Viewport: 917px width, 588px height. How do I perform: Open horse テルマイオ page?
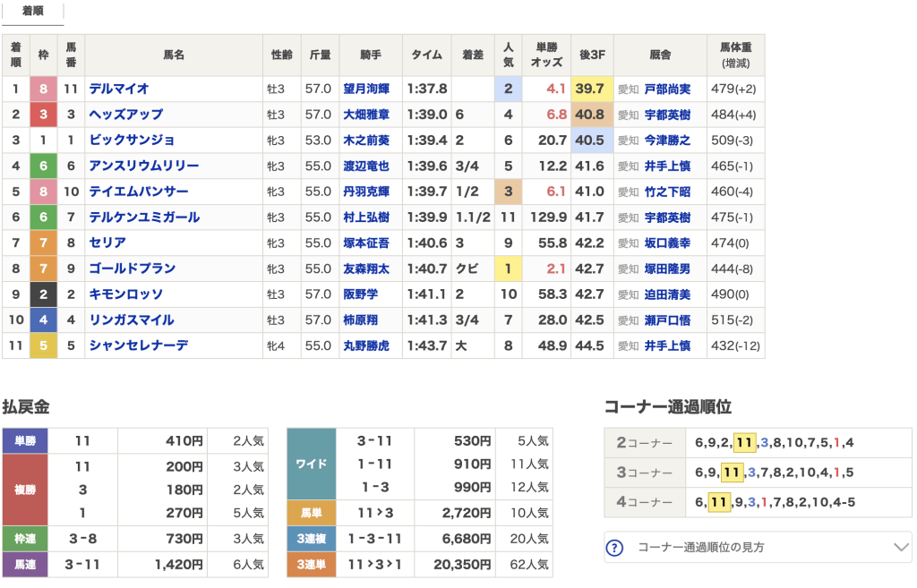(x=119, y=89)
